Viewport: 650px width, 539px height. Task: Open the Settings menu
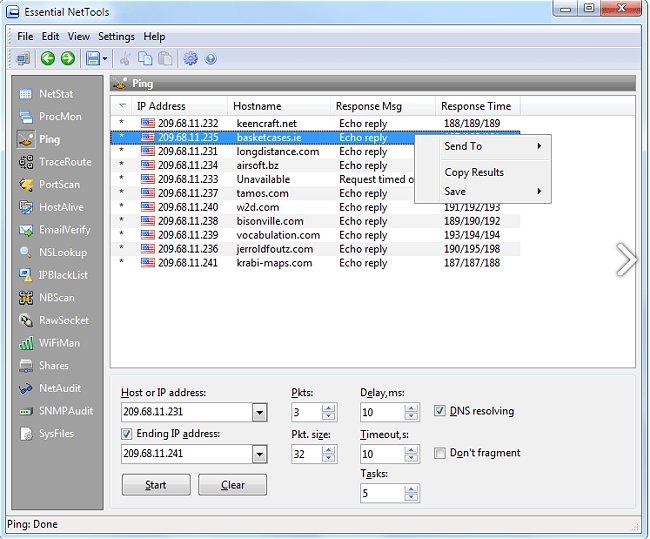[x=116, y=36]
